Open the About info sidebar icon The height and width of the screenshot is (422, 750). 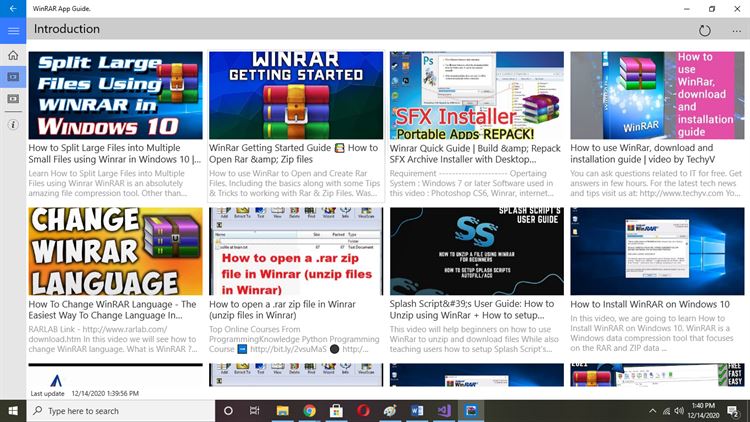click(x=13, y=125)
